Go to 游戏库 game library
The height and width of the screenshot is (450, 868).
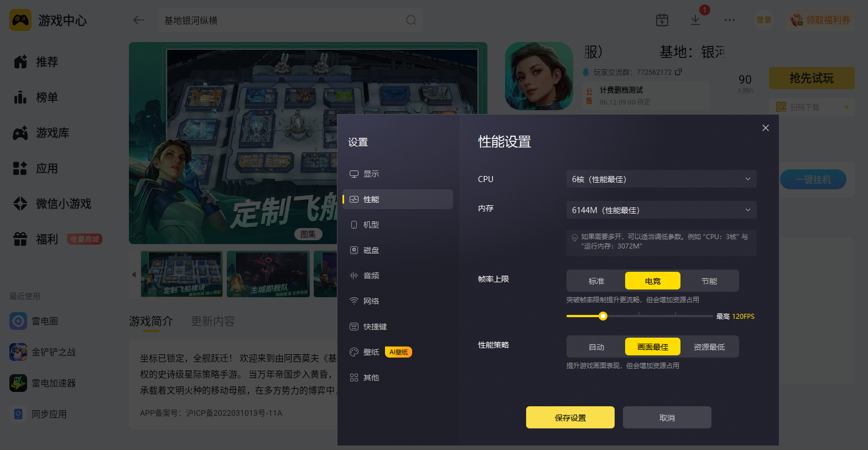pos(42,133)
